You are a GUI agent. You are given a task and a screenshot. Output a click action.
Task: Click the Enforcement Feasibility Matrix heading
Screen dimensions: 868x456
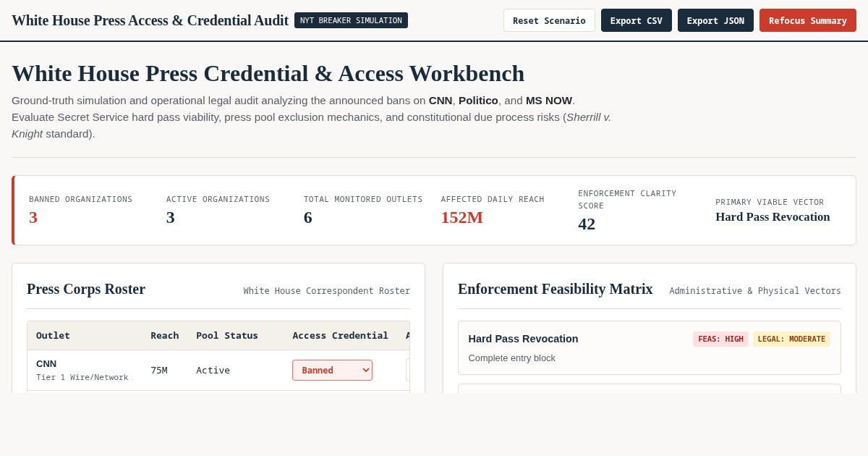pyautogui.click(x=555, y=289)
